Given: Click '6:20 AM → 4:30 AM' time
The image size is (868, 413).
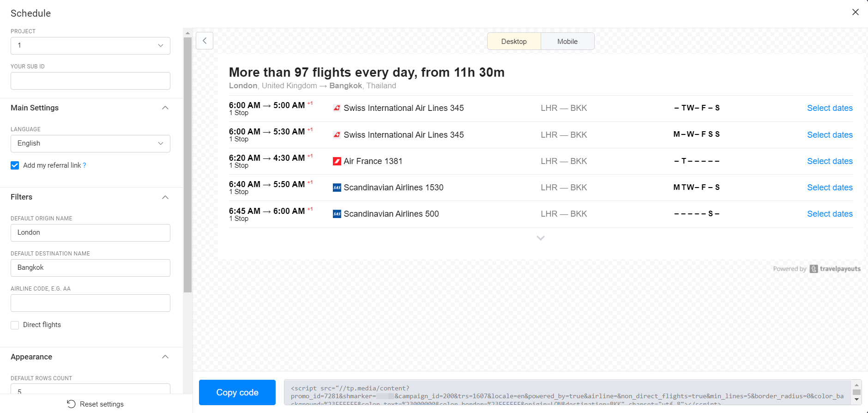Looking at the screenshot, I should pos(267,158).
